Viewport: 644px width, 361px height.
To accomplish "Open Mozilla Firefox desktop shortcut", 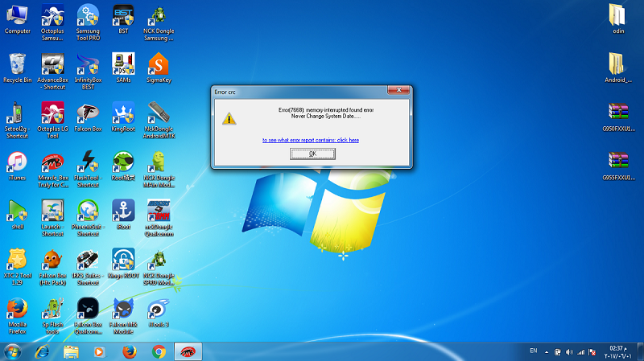I will [x=17, y=315].
